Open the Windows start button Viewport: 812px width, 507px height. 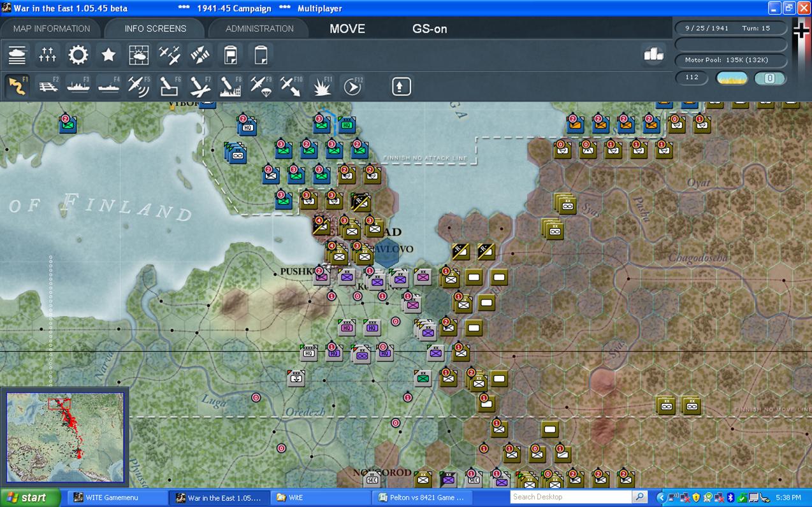click(30, 497)
